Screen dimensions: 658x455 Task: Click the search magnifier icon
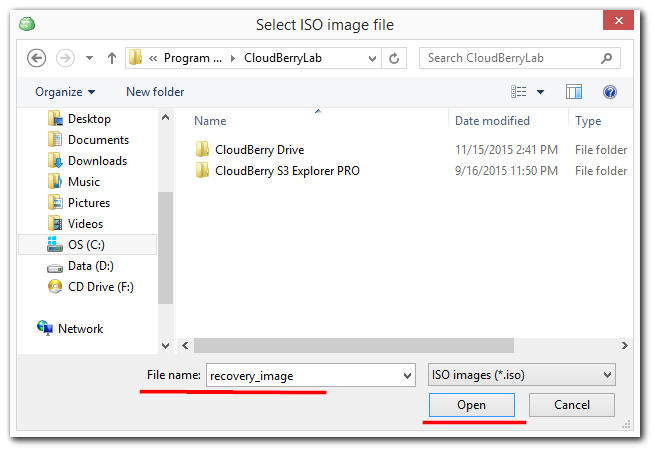click(606, 58)
